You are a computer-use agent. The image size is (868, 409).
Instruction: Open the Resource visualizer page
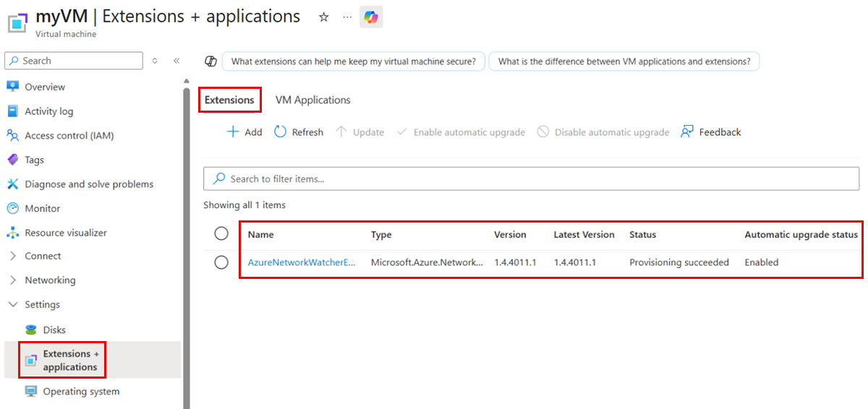65,233
